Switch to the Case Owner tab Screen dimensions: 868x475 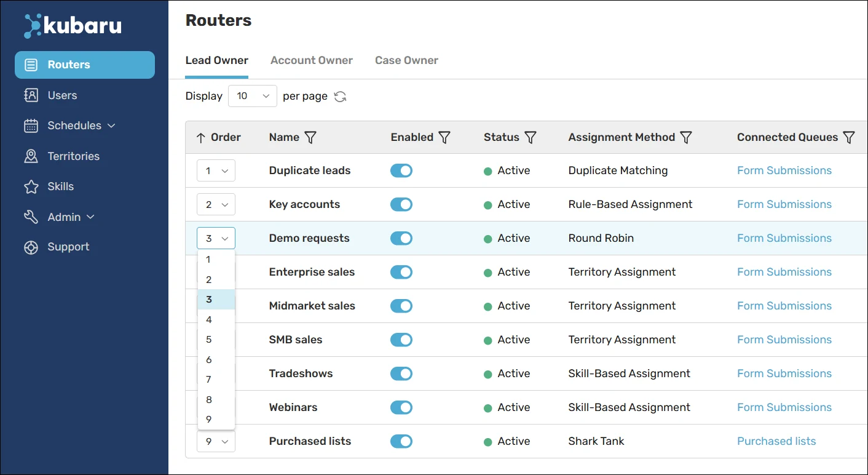tap(407, 60)
